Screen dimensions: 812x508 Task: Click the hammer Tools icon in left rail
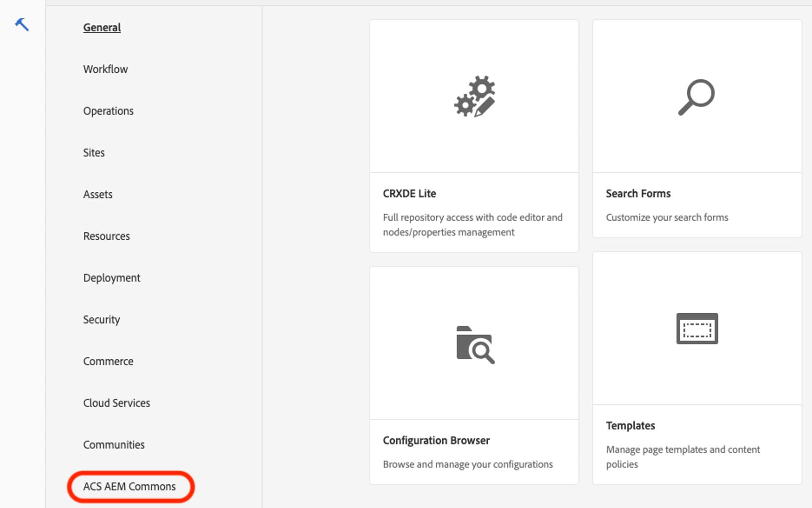point(22,24)
